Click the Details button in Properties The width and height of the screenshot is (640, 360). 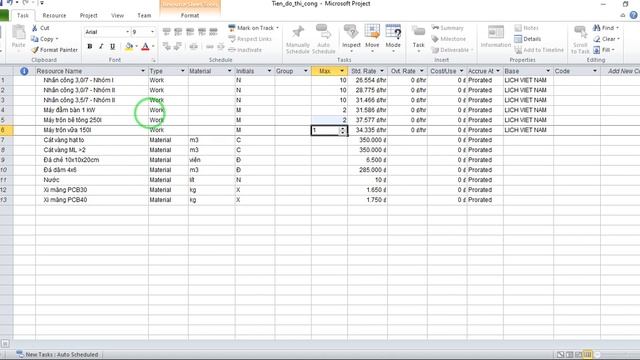pyautogui.click(x=527, y=39)
